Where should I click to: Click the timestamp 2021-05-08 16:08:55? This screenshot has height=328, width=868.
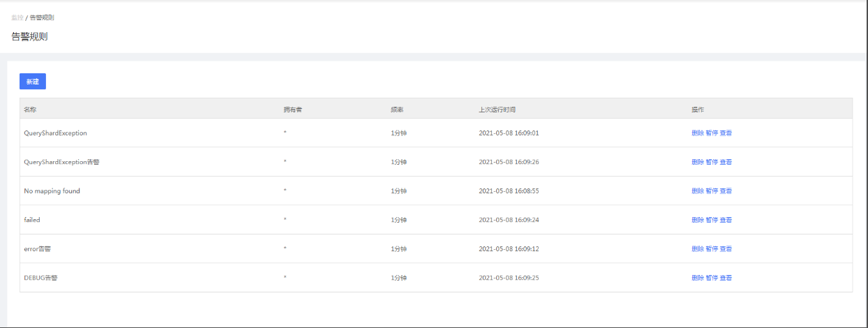[x=509, y=191]
